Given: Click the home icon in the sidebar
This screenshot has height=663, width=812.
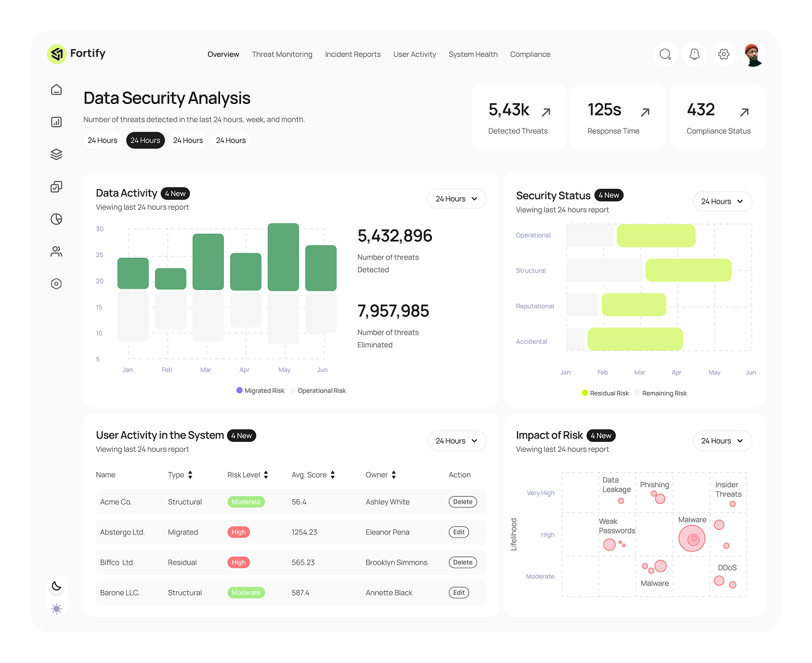Looking at the screenshot, I should click(56, 89).
